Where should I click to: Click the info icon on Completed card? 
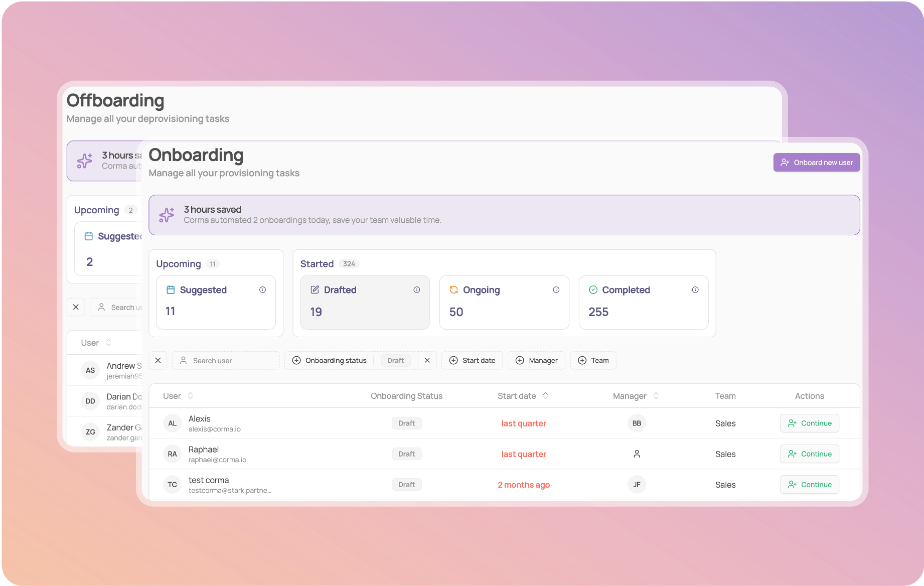point(695,290)
